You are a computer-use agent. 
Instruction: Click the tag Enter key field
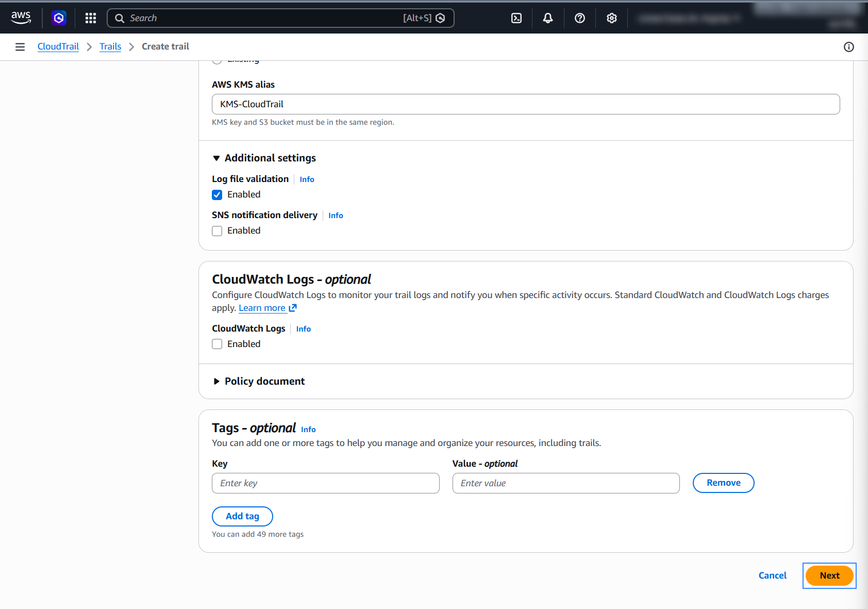326,483
